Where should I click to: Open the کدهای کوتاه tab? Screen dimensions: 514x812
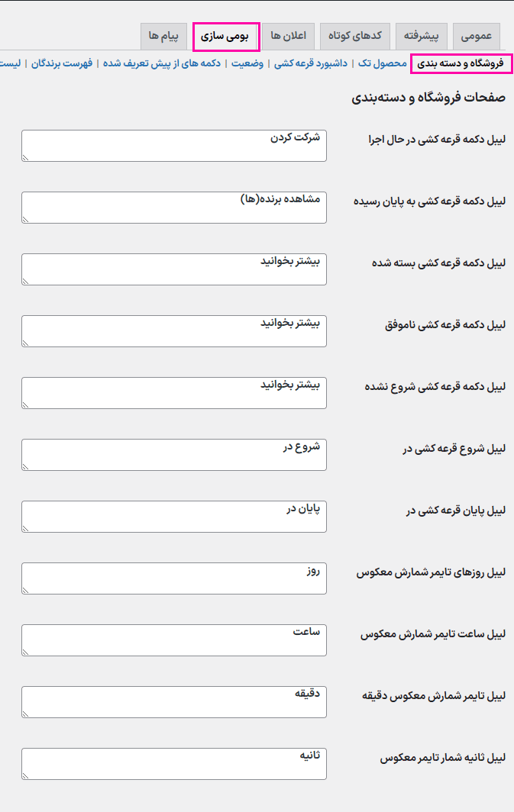[x=355, y=36]
